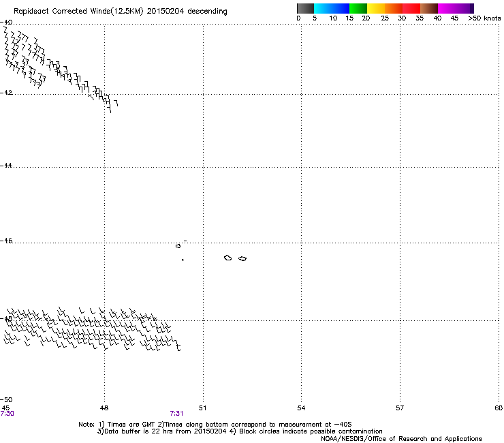Click the longitude label '57'
The width and height of the screenshot is (504, 443).
click(x=400, y=408)
